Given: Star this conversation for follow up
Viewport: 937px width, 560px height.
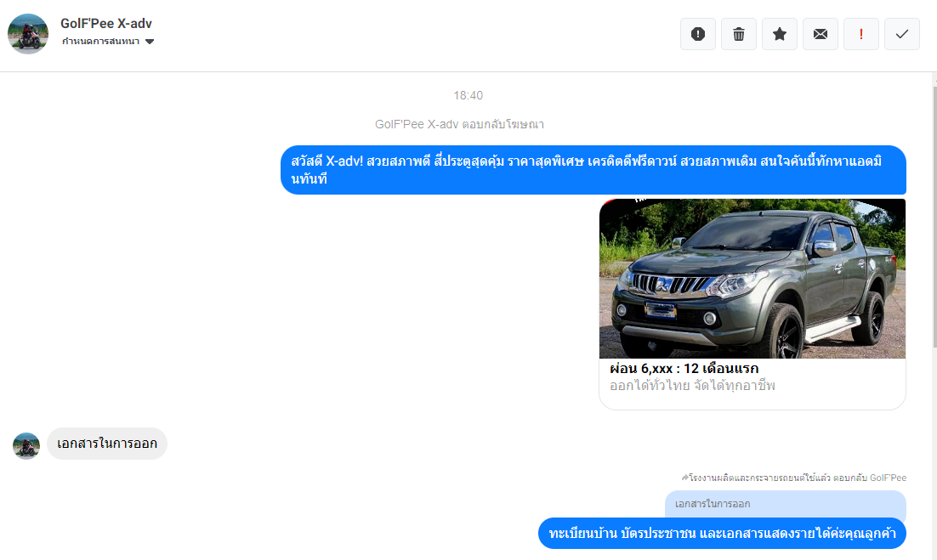Looking at the screenshot, I should pyautogui.click(x=779, y=34).
